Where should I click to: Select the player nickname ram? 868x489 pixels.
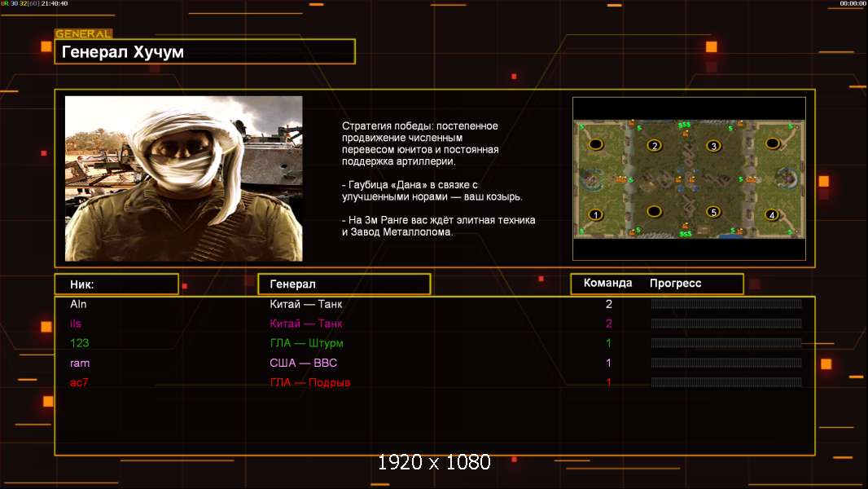tap(80, 363)
